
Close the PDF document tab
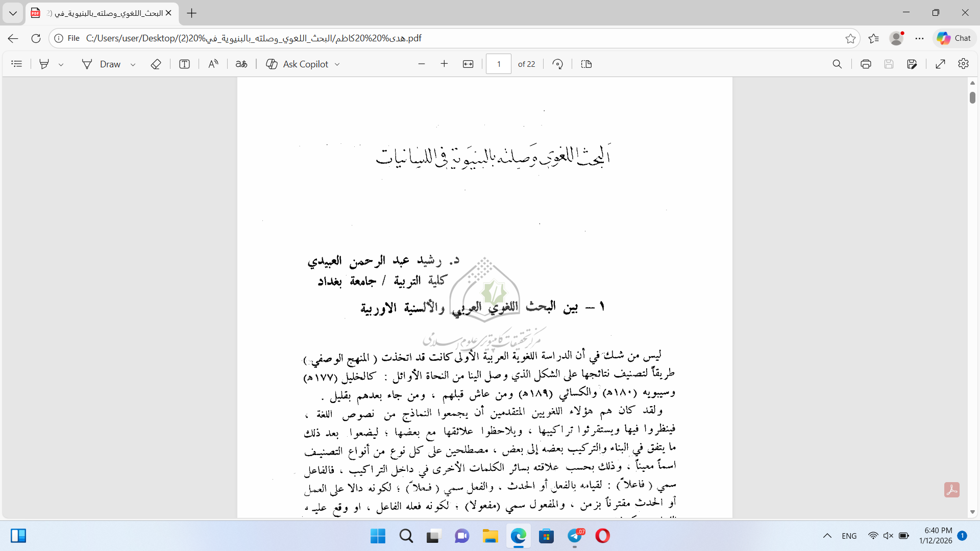(168, 13)
